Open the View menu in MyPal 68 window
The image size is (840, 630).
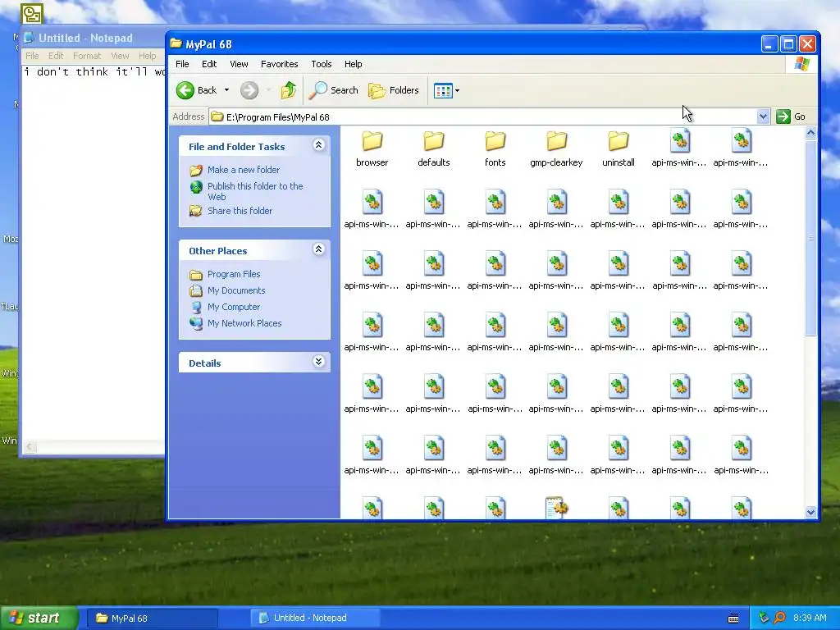point(239,64)
